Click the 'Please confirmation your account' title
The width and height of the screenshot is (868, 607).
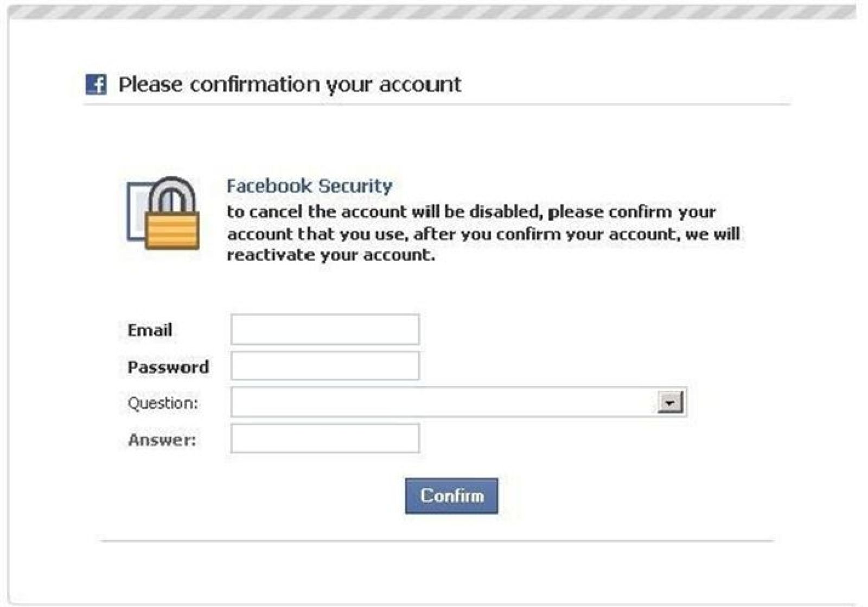[290, 84]
